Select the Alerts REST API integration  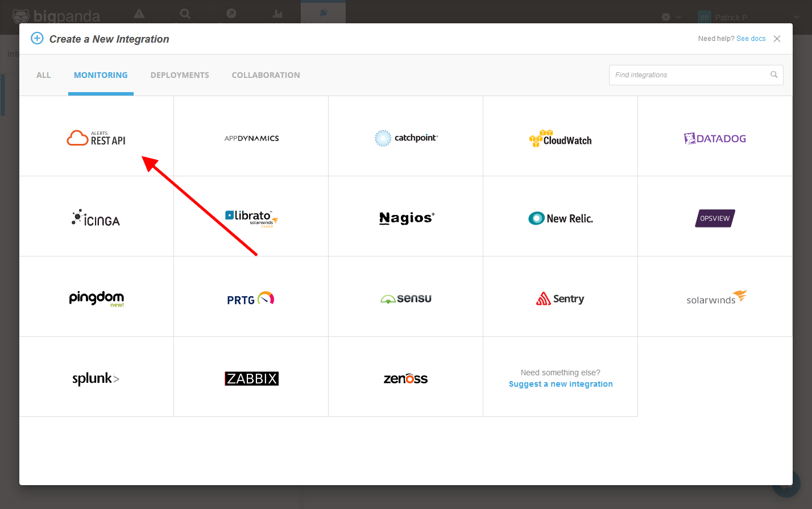(96, 138)
